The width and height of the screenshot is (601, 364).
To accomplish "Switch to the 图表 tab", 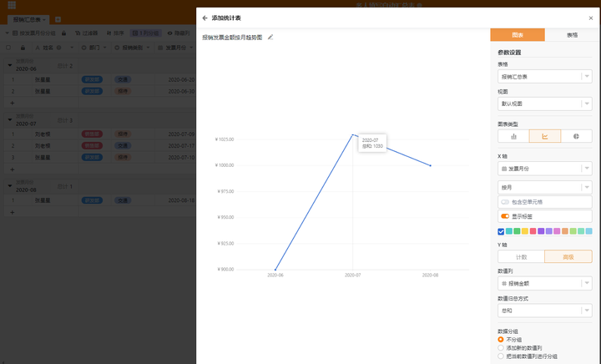I will (518, 35).
